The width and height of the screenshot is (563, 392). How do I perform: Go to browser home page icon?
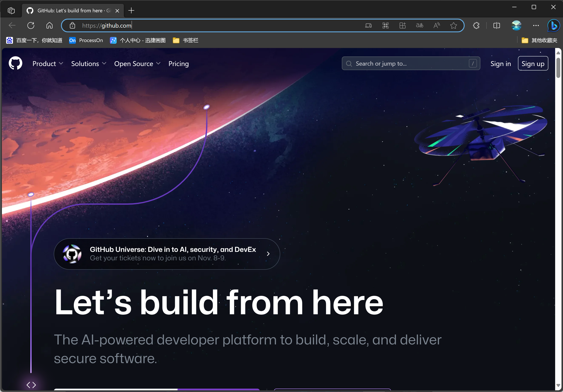[50, 25]
